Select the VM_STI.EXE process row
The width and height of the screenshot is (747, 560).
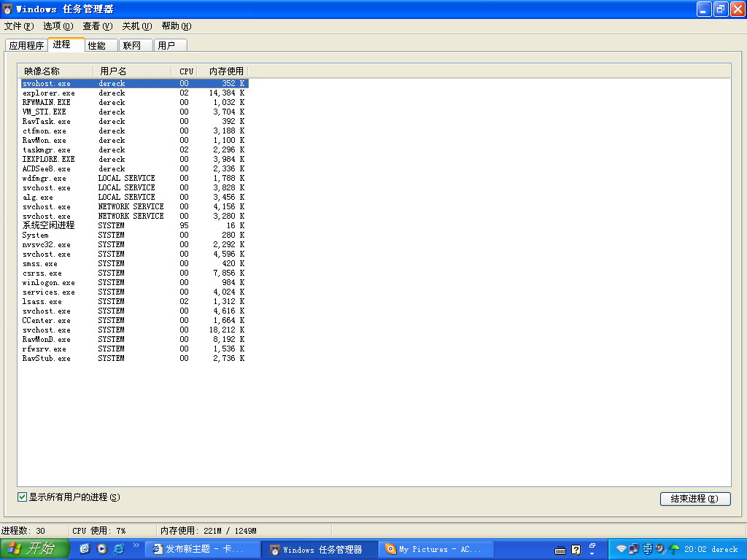point(134,112)
